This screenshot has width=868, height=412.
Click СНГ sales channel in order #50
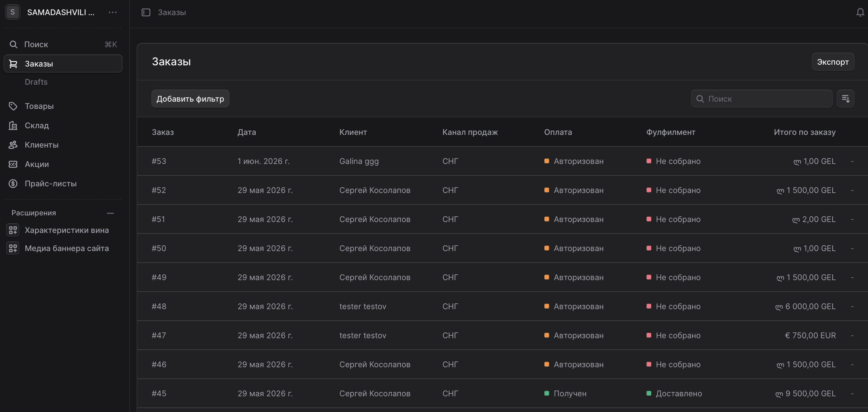[x=450, y=248]
